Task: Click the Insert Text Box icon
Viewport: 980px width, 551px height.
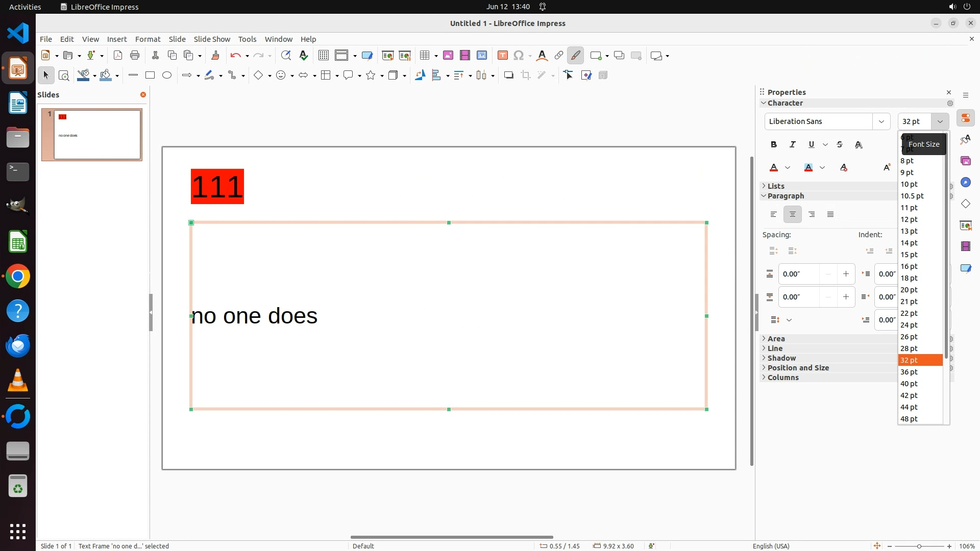Action: pos(502,56)
